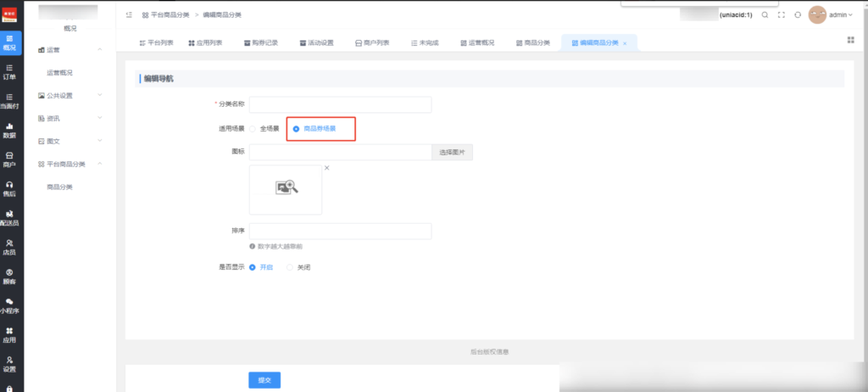Screen dimensions: 868x392
Task: Open the 应用 apps section in the sidebar
Action: (x=10, y=335)
